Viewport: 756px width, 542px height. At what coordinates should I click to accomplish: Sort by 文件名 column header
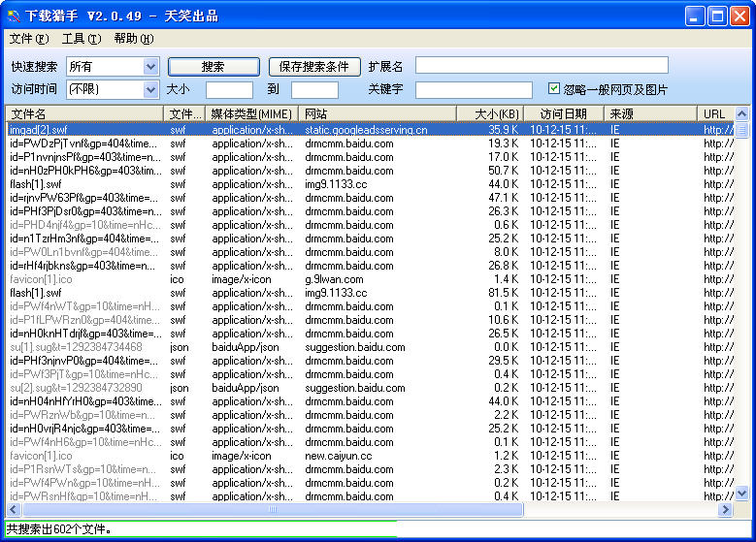point(84,114)
